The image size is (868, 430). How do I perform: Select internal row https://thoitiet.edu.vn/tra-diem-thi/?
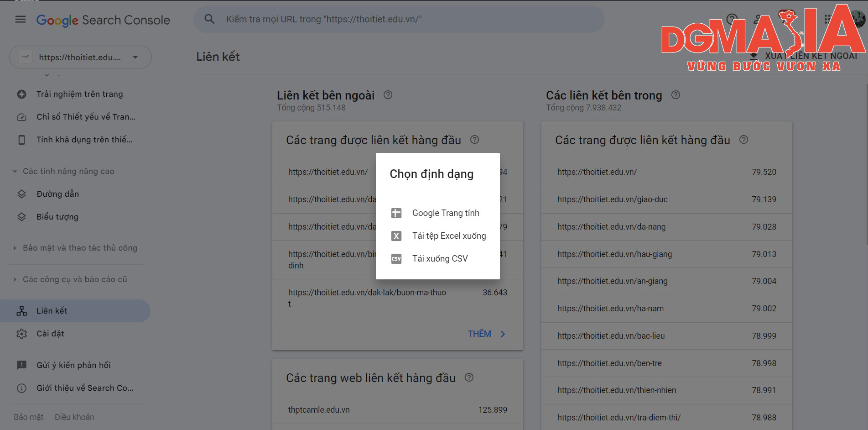coord(667,418)
